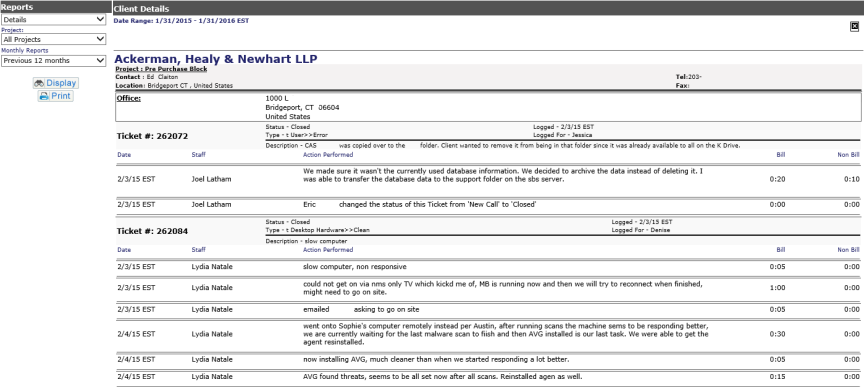Click Action Performed header under ticket 262072
Image resolution: width=864 pixels, height=387 pixels.
[328, 155]
